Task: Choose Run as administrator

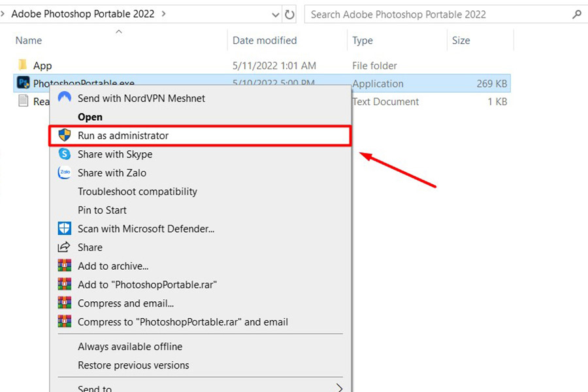Action: click(x=200, y=135)
